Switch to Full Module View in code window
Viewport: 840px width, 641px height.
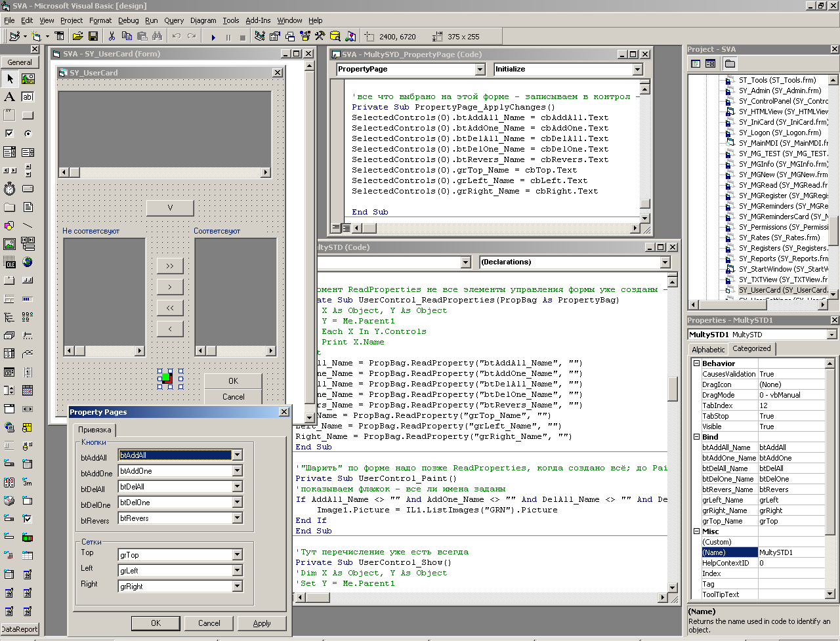346,228
